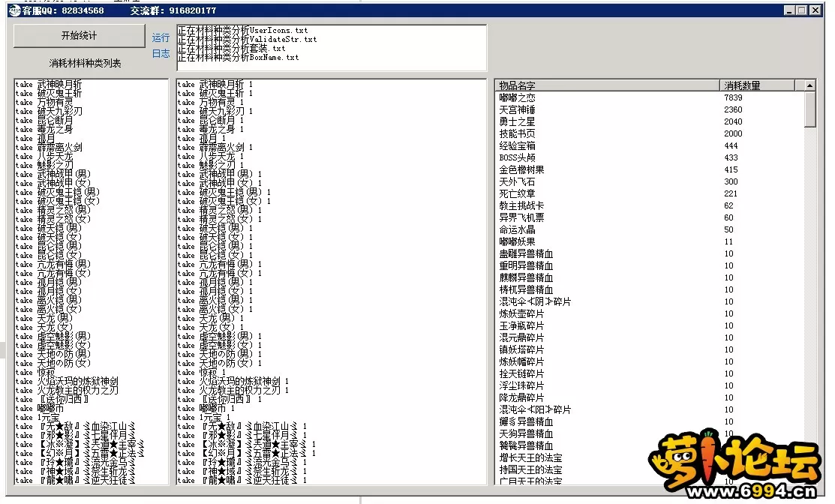Select the 异界飞机票 row

pyautogui.click(x=650, y=217)
